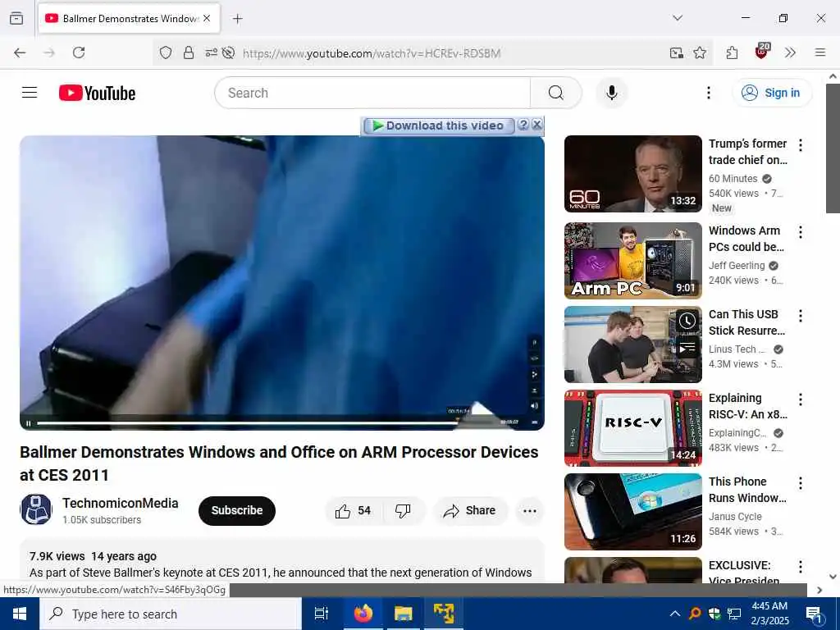View site security padlock info

coord(189,52)
